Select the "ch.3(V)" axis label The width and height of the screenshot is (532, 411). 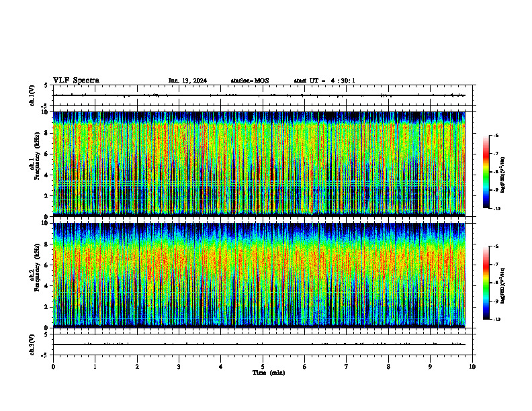[32, 345]
